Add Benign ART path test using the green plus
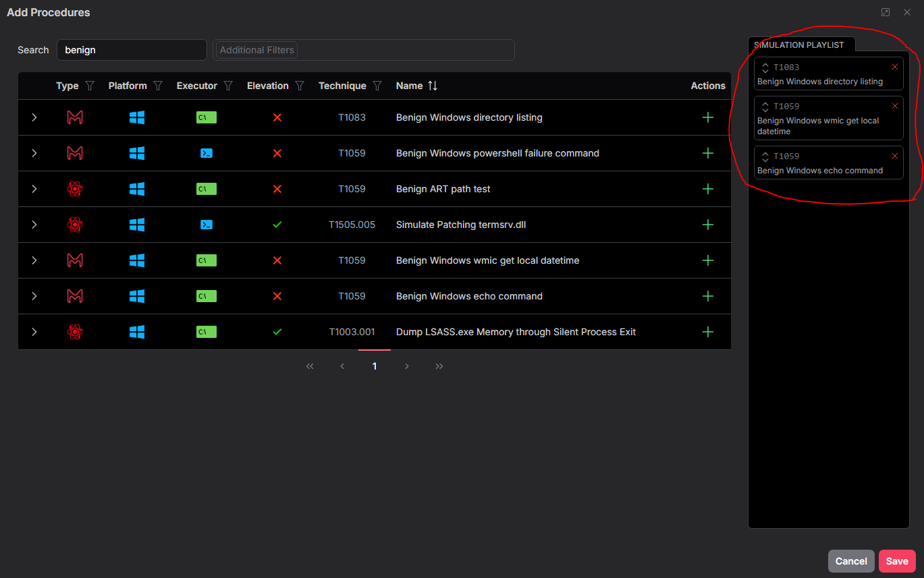Viewport: 924px width, 578px height. click(707, 189)
